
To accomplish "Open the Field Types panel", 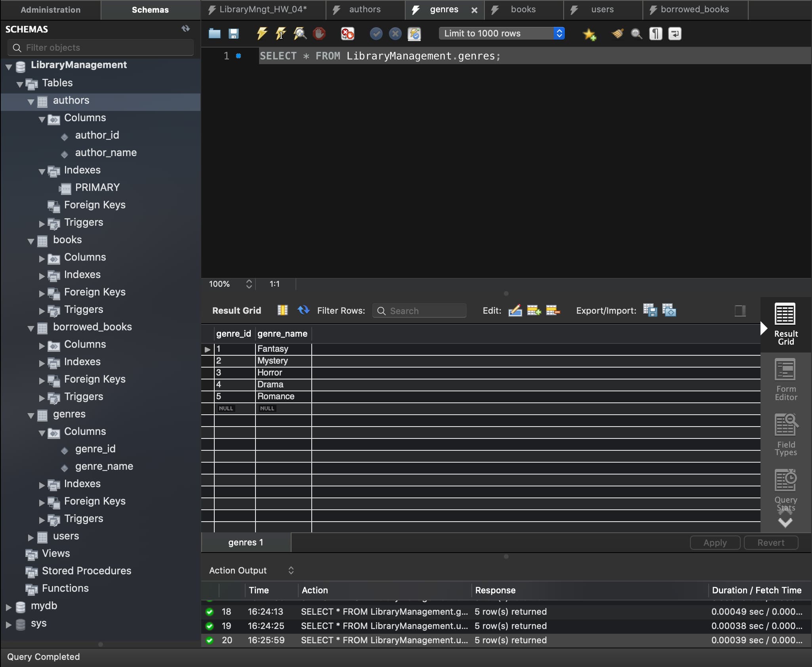I will [x=785, y=435].
